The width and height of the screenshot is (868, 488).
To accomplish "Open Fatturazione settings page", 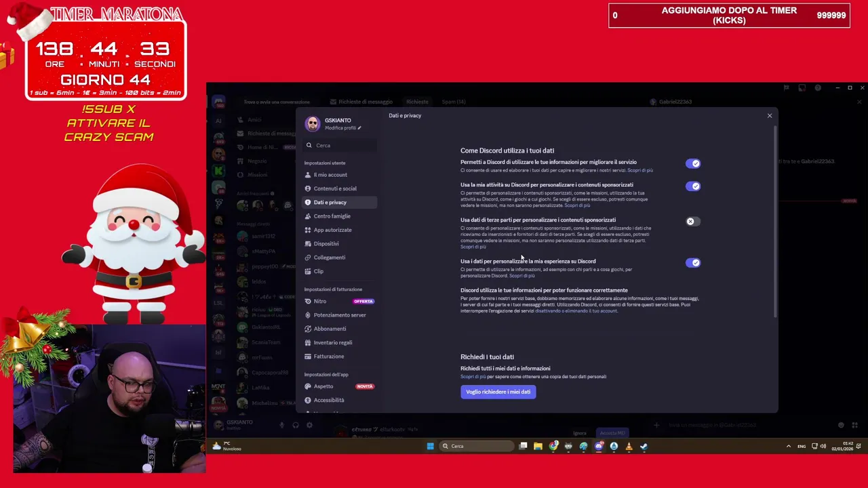I will pos(339,357).
